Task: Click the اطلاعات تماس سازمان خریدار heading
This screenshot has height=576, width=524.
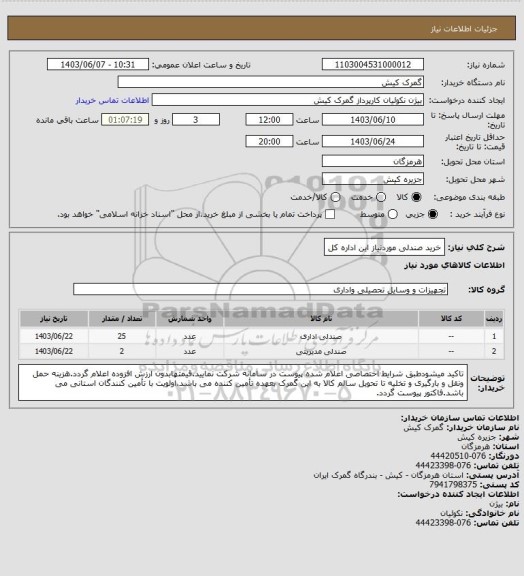Action: tap(460, 418)
